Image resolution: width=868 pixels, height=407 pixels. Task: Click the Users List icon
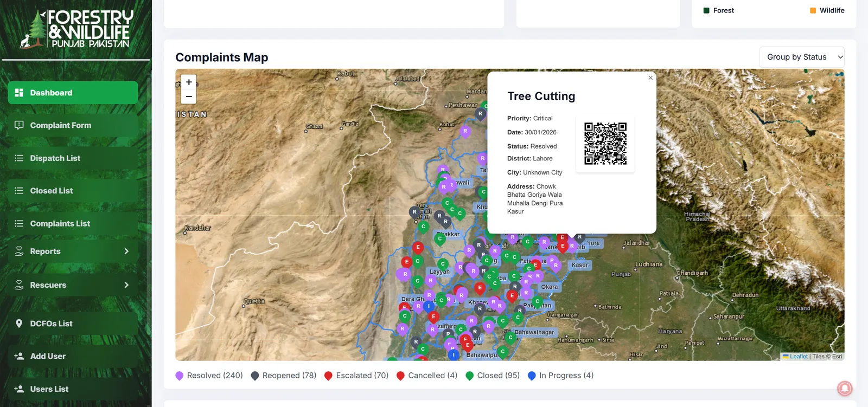19,389
